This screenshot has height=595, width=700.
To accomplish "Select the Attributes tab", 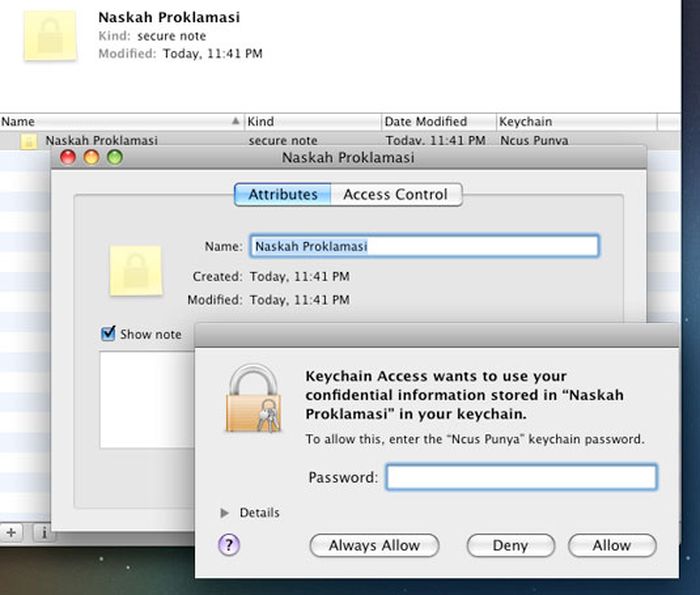I will [283, 195].
